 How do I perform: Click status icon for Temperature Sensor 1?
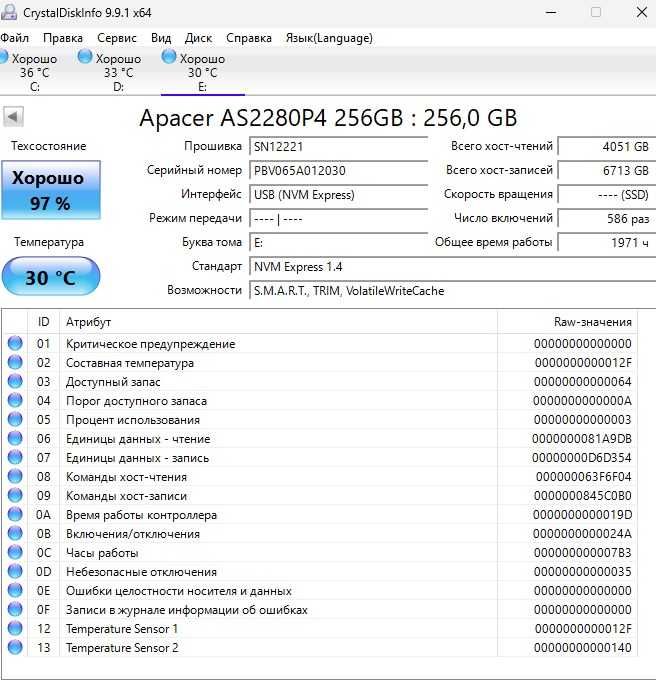coord(15,628)
